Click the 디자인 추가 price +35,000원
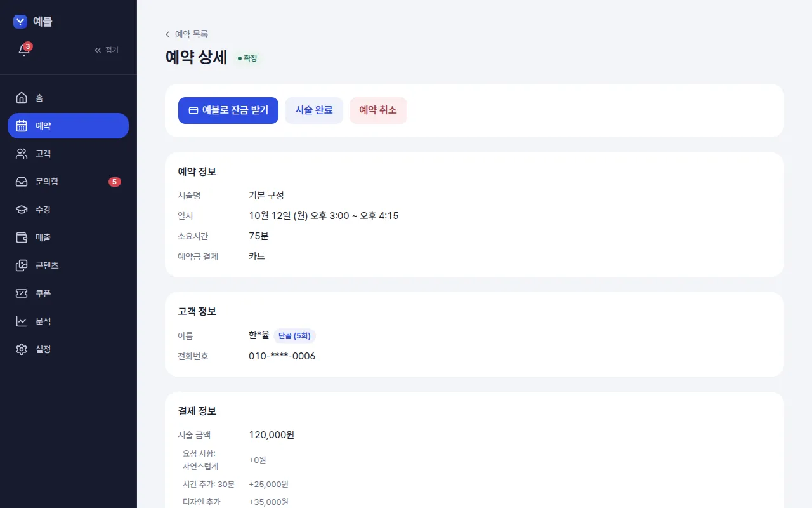812x508 pixels. [269, 502]
